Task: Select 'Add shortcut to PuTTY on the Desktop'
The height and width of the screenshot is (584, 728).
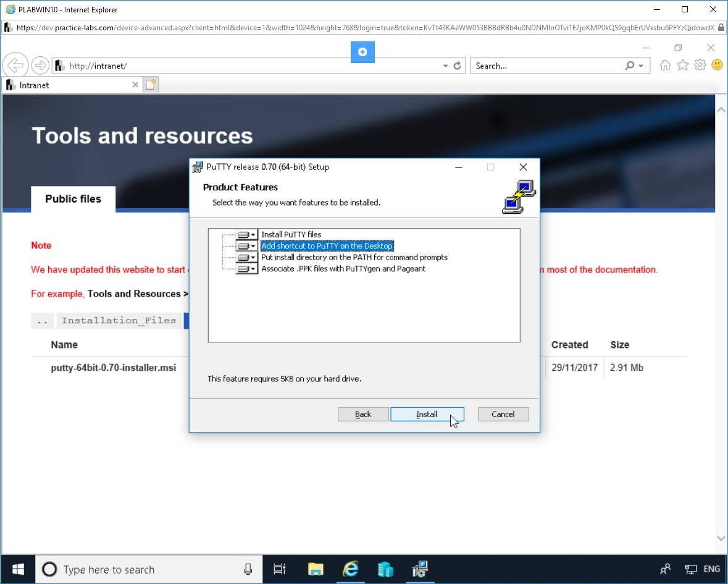Action: click(x=327, y=246)
